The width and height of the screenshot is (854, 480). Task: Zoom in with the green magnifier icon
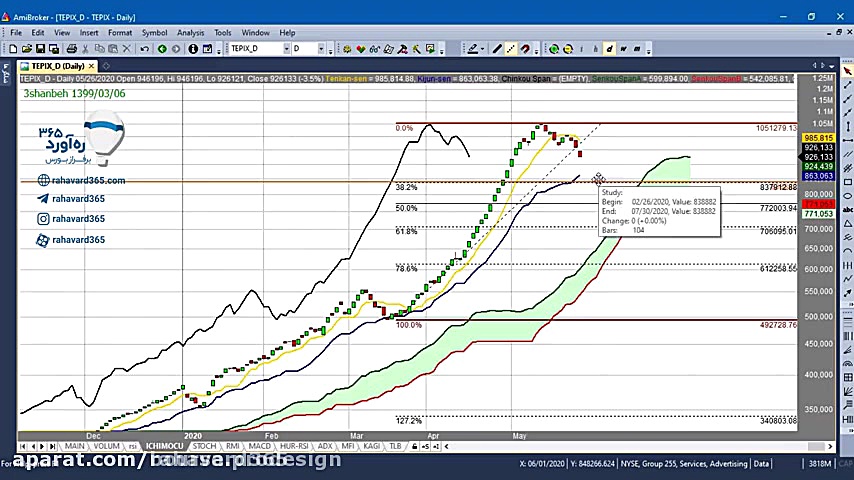point(554,49)
